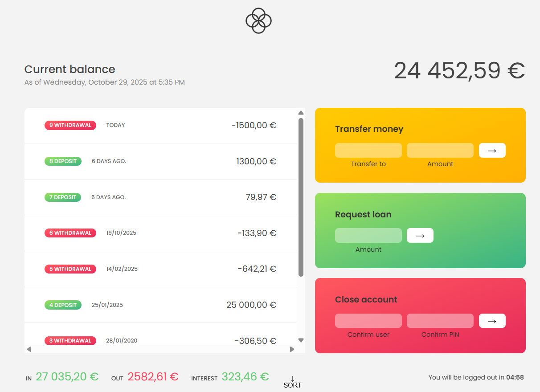
Task: Select the -1500,00 € withdrawal from TODAY
Action: (160, 125)
